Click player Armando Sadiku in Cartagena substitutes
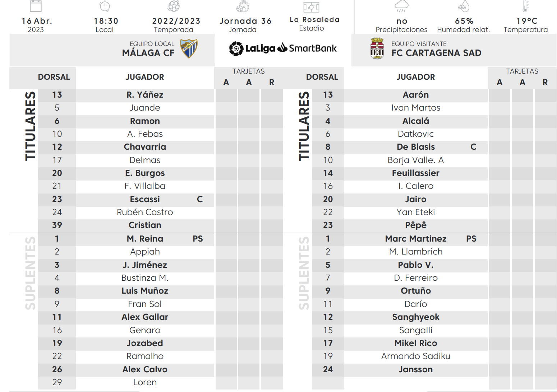This screenshot has height=392, width=557. 416,356
